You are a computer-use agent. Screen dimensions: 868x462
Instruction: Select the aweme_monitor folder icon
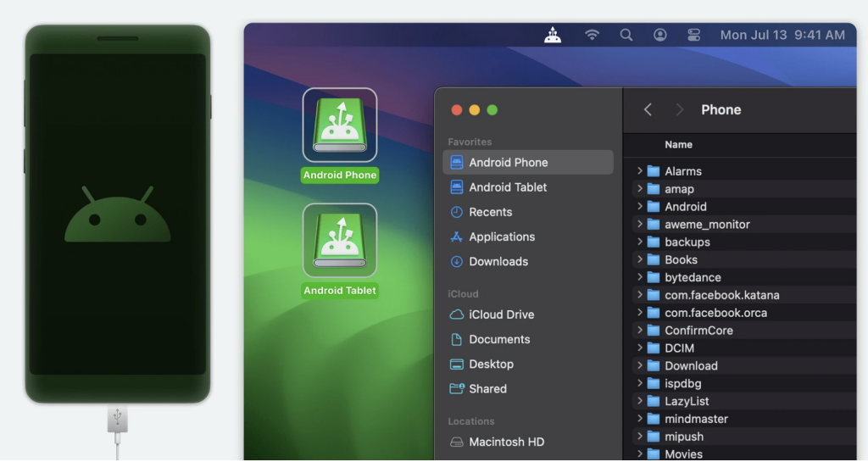[x=654, y=224]
